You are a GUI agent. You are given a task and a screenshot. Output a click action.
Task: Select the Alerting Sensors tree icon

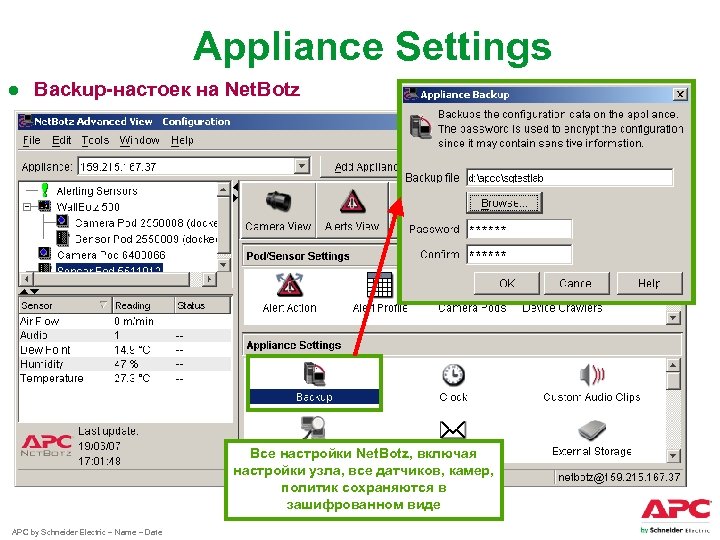[45, 190]
